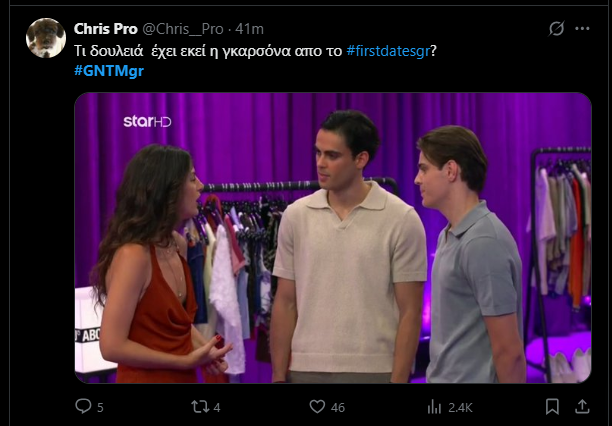This screenshot has width=612, height=426.
Task: Bookmark this tweet
Action: 552,406
